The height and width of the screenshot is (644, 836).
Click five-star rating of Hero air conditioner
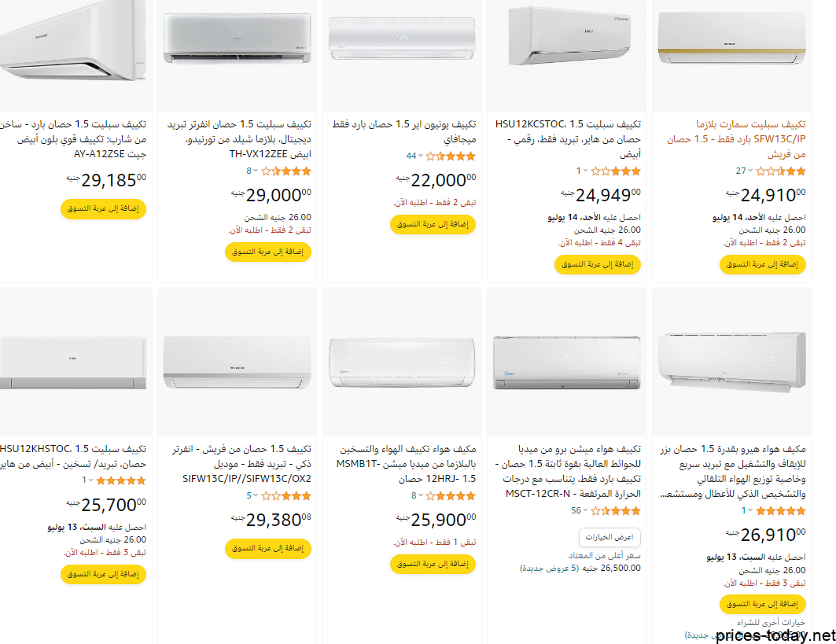[780, 511]
